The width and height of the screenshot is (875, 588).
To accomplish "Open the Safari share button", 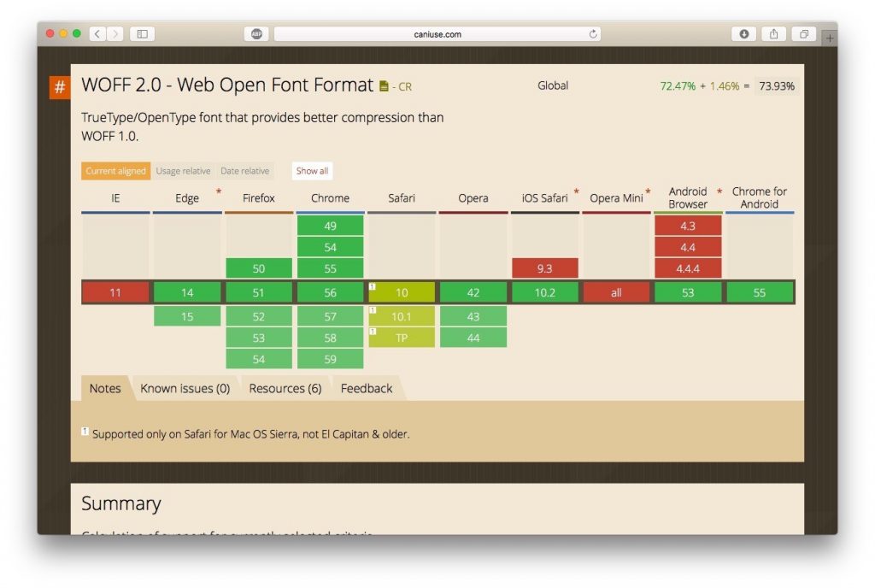I will (774, 34).
